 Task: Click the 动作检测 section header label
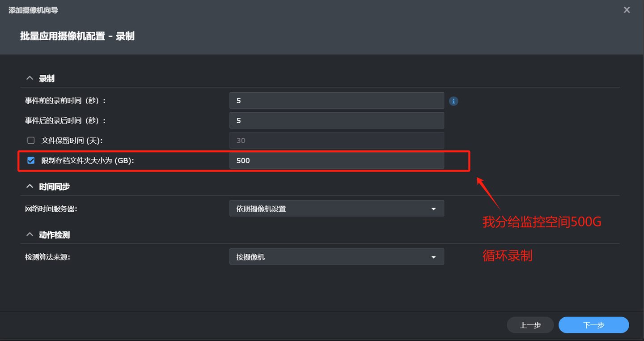pos(54,235)
